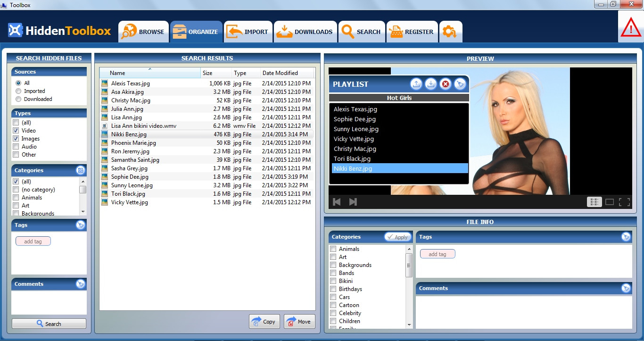Select Lisa Ann bikini video.wmv in results
644x341 pixels.
(206, 126)
